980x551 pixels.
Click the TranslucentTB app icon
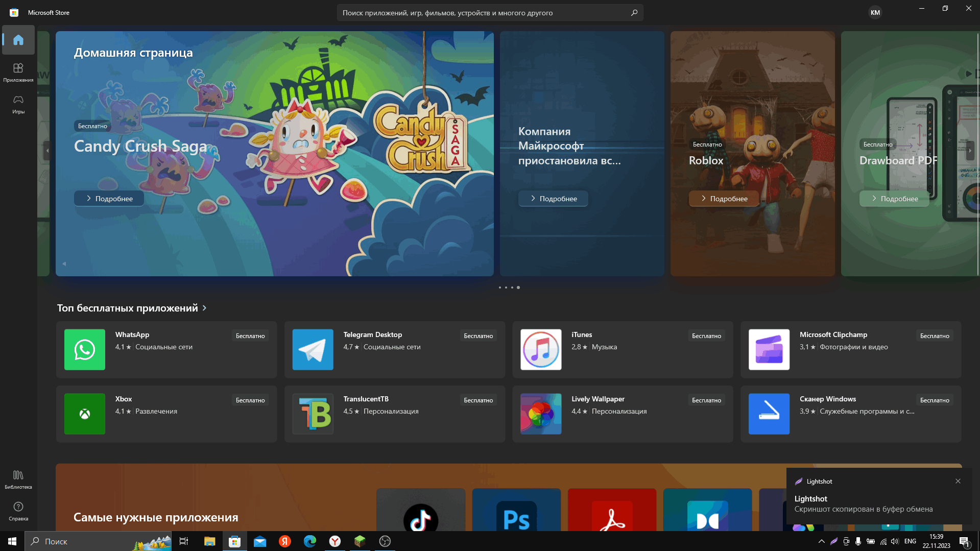[313, 414]
